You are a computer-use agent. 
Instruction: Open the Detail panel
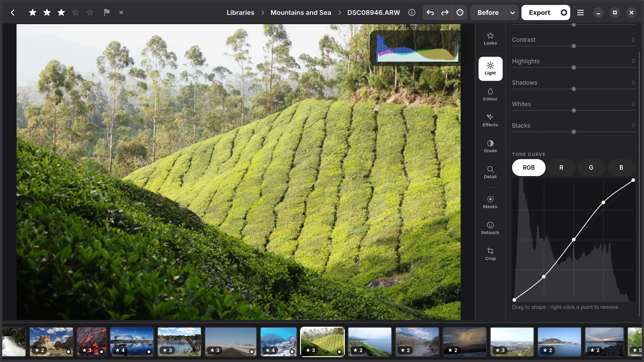coord(490,172)
